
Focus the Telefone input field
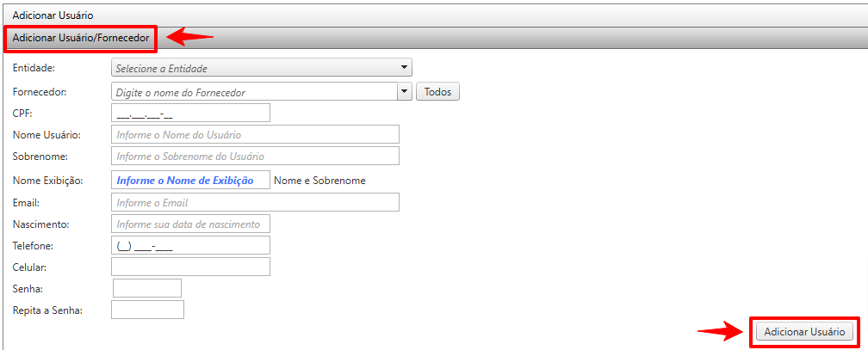pyautogui.click(x=190, y=246)
